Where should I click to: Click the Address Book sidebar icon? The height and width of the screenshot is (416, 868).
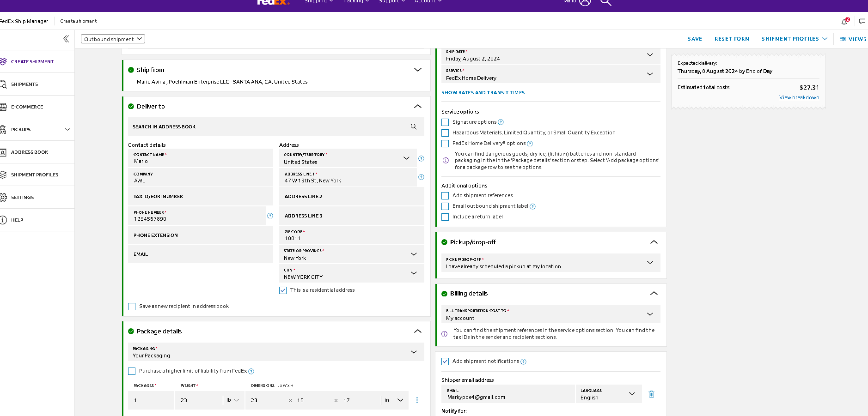click(x=3, y=152)
